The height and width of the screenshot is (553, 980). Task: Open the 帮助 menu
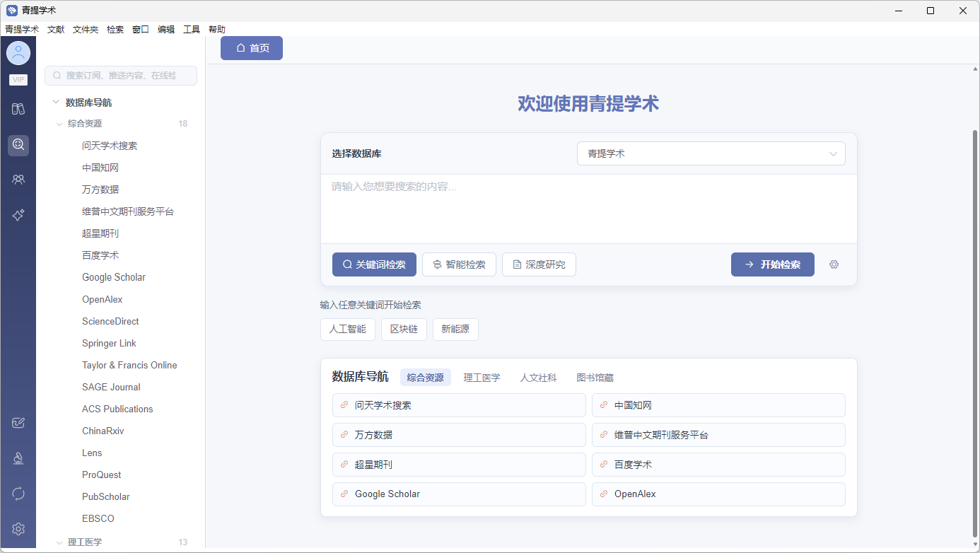point(217,30)
